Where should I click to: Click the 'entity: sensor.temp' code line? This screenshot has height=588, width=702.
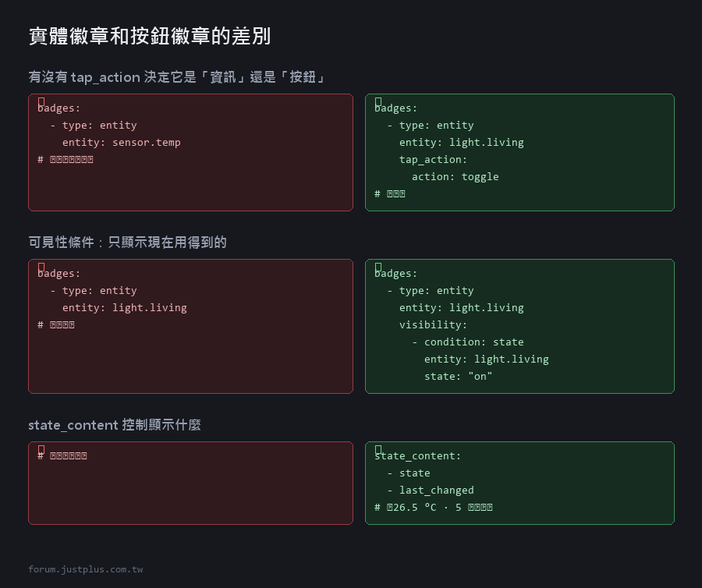pos(122,142)
